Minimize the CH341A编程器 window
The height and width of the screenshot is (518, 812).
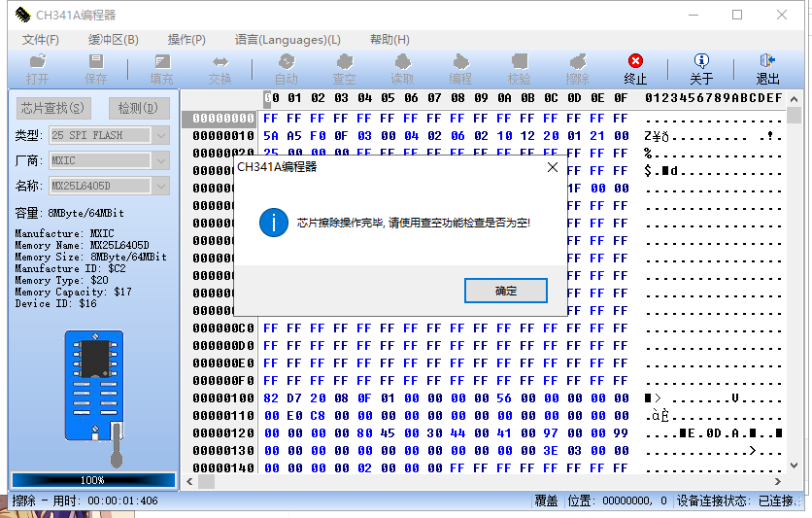click(694, 15)
